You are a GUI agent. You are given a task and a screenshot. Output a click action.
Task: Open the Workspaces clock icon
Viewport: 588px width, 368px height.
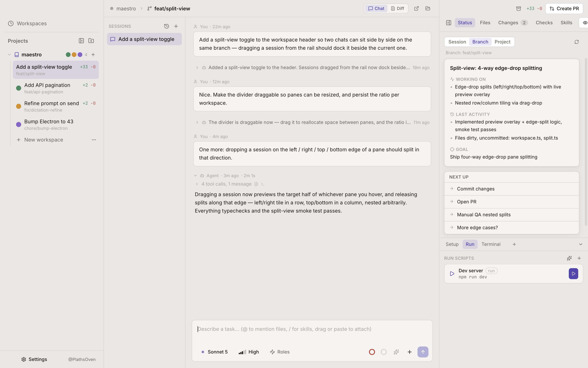point(11,23)
